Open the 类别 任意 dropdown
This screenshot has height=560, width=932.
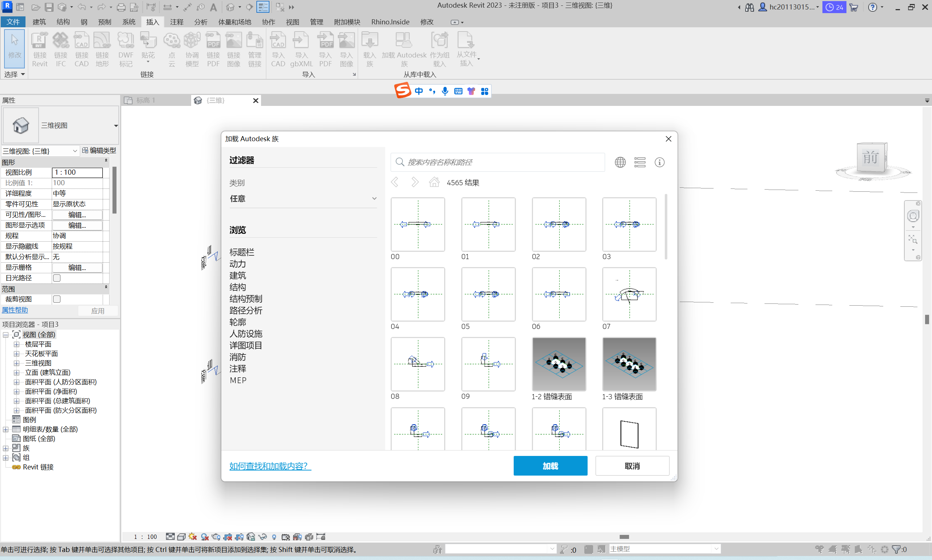click(303, 198)
